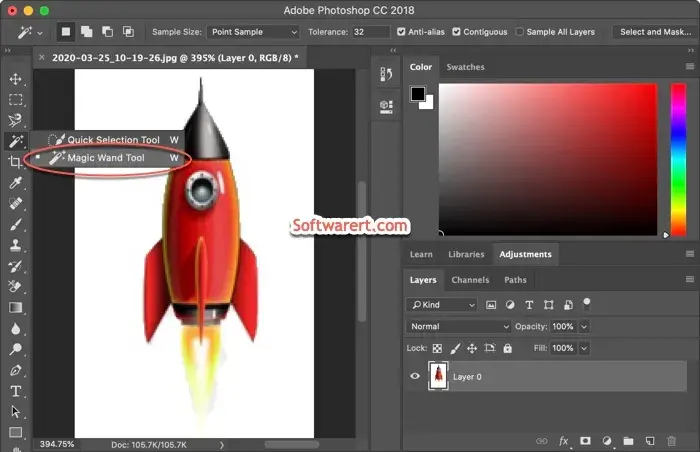Toggle Lock image pixels brush icon
The height and width of the screenshot is (452, 700).
455,348
